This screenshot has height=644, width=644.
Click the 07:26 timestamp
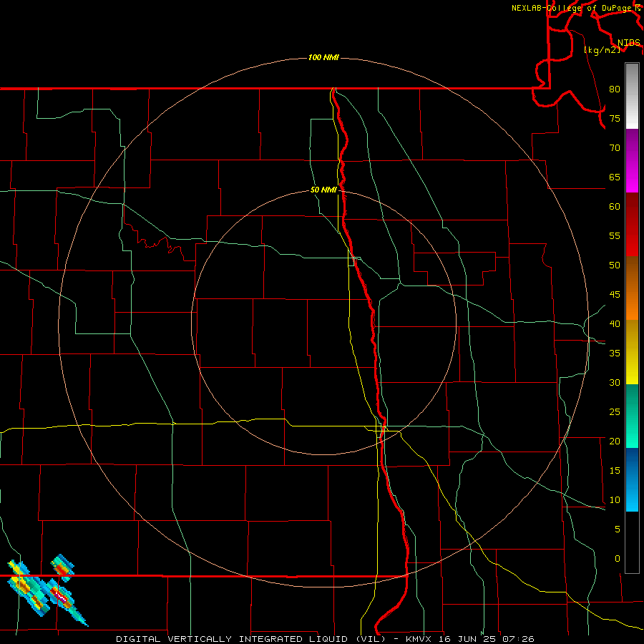(518, 639)
